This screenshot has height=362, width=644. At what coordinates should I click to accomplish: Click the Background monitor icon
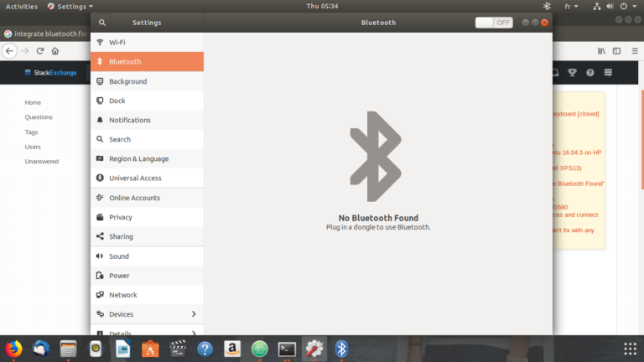[x=100, y=81]
